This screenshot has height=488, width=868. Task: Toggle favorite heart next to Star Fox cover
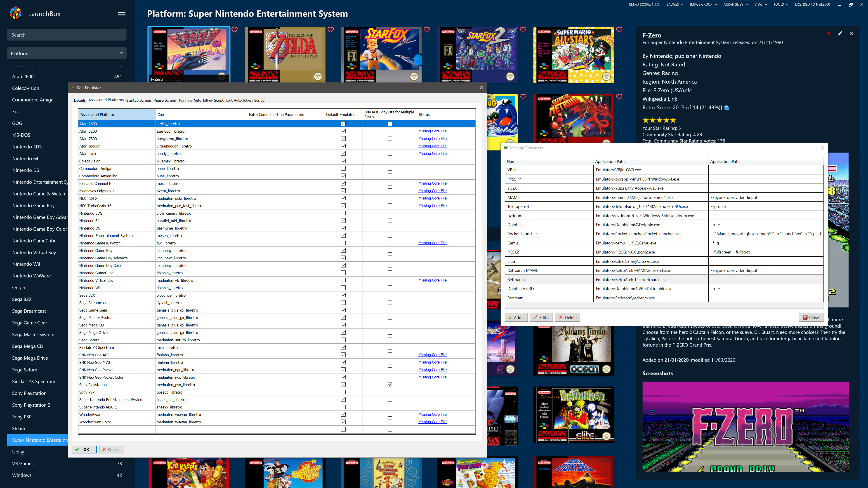(x=427, y=30)
